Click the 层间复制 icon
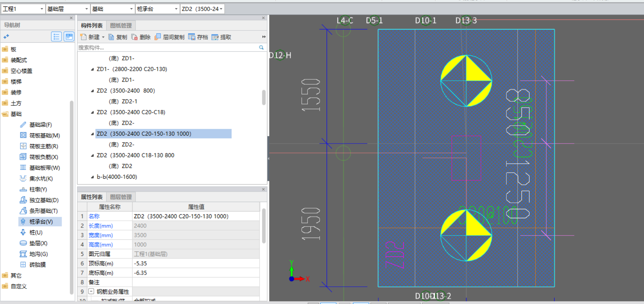This screenshot has width=644, height=304. click(158, 37)
